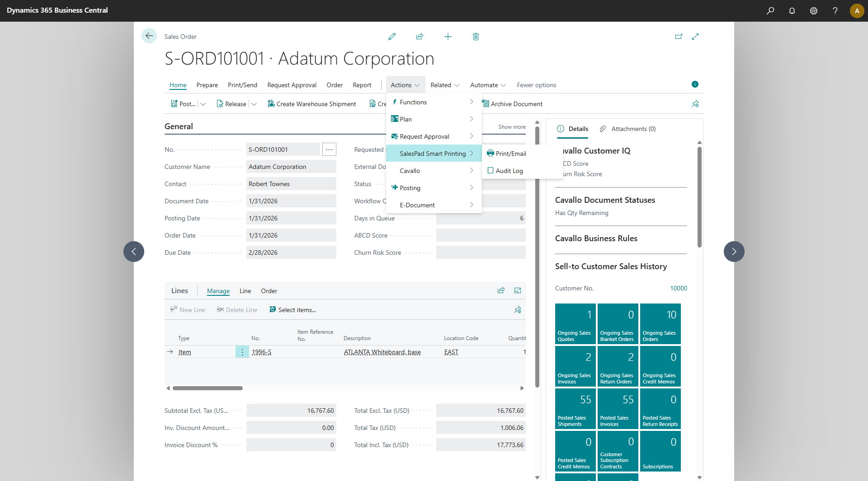This screenshot has width=868, height=481.
Task: Expand the Post dropdown arrow
Action: pos(203,104)
